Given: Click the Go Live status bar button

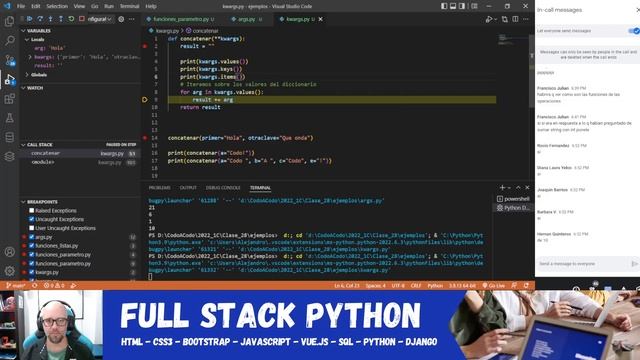Looking at the screenshot, I should click(493, 285).
